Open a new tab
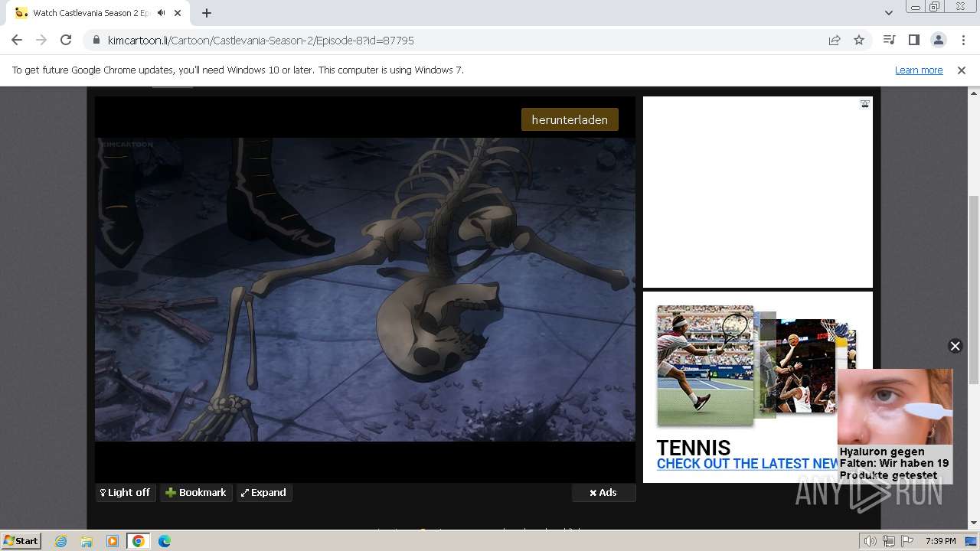Image resolution: width=980 pixels, height=551 pixels. click(207, 13)
